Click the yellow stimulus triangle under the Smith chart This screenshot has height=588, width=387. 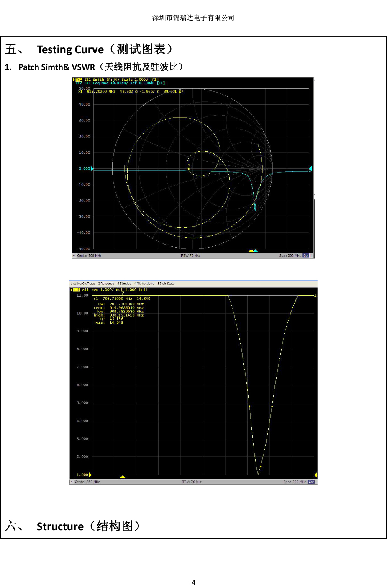click(x=251, y=250)
